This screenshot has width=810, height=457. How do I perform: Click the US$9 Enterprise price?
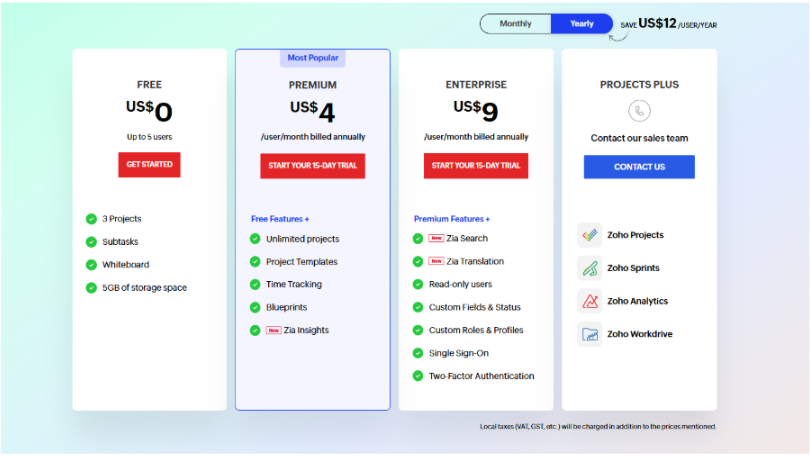pos(476,111)
